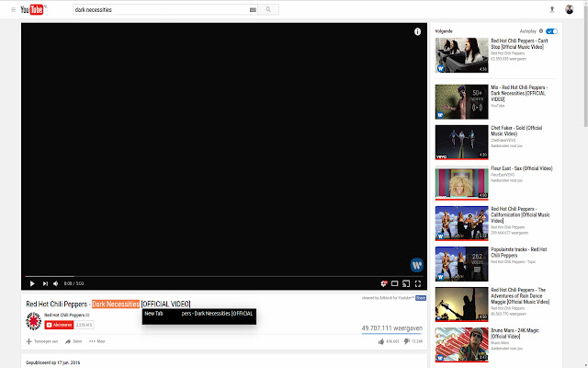
Task: Open Bruno Mars 24K Magic thumbnail
Action: pos(461,345)
